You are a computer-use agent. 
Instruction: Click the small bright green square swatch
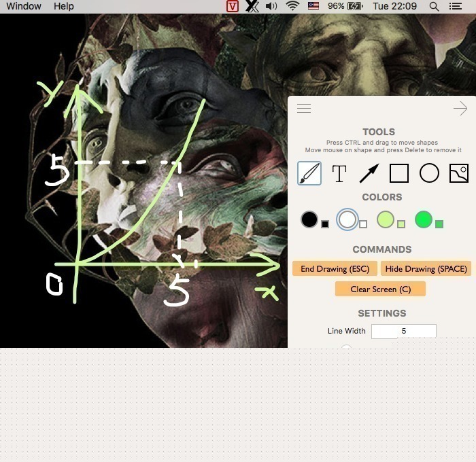click(439, 224)
